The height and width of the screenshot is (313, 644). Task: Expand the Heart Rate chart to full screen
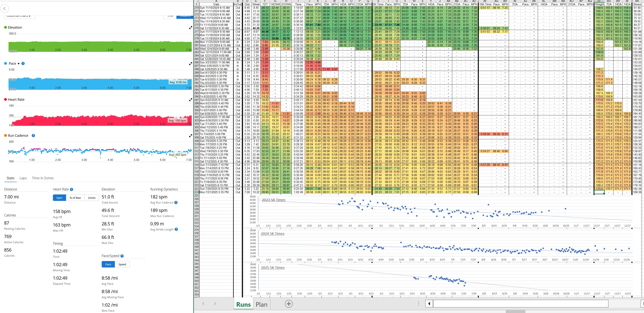pyautogui.click(x=190, y=100)
